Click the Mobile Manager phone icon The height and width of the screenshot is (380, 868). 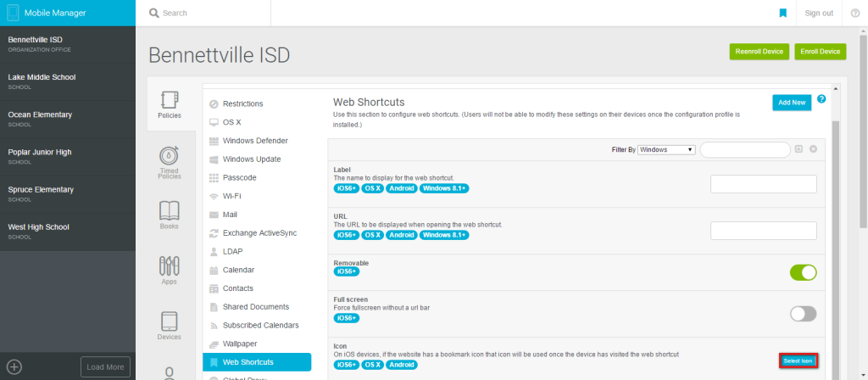[14, 13]
